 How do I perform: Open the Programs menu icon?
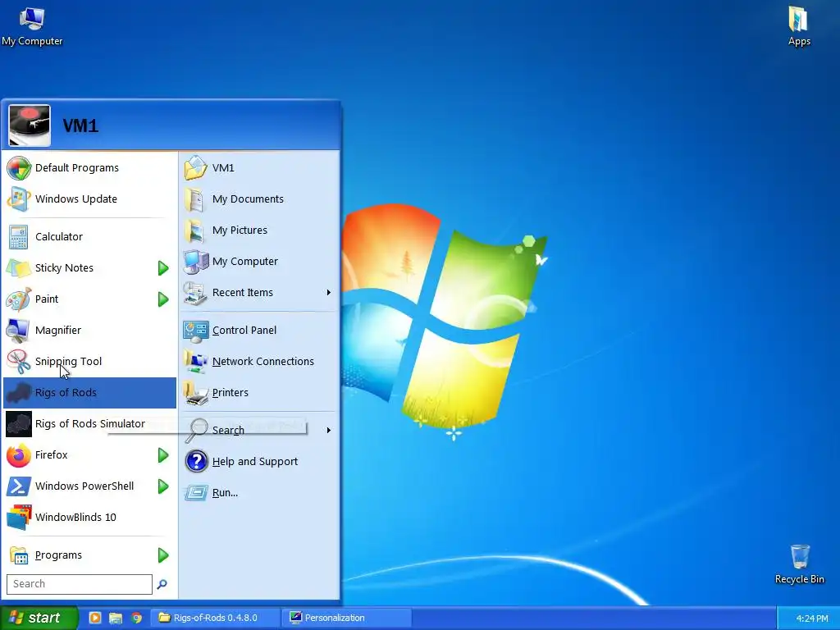pyautogui.click(x=18, y=555)
